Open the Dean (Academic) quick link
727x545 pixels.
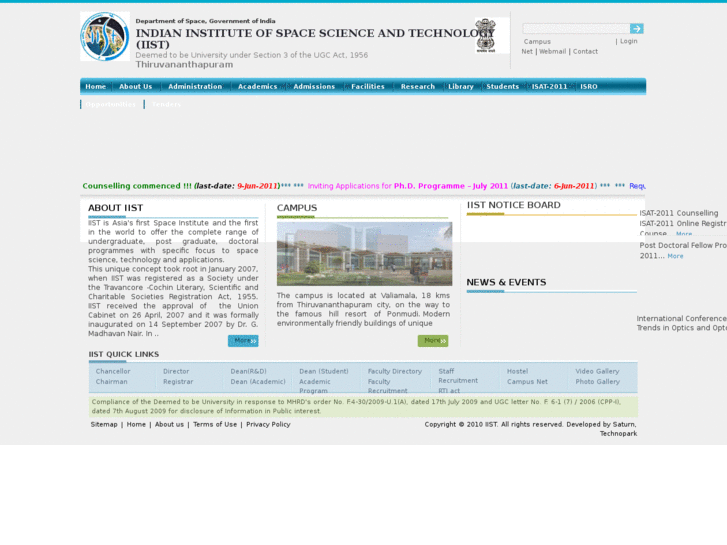(x=258, y=382)
